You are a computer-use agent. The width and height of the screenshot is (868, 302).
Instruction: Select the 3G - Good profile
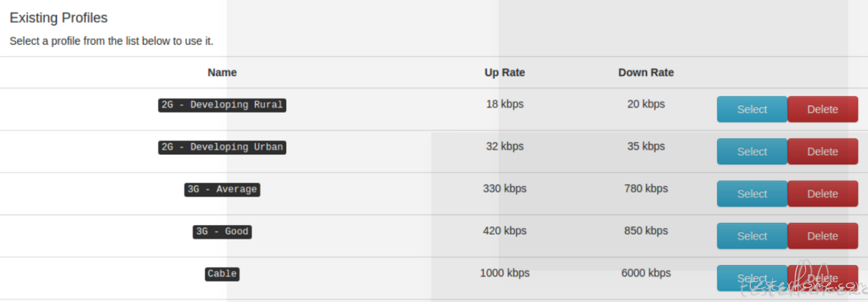click(752, 236)
